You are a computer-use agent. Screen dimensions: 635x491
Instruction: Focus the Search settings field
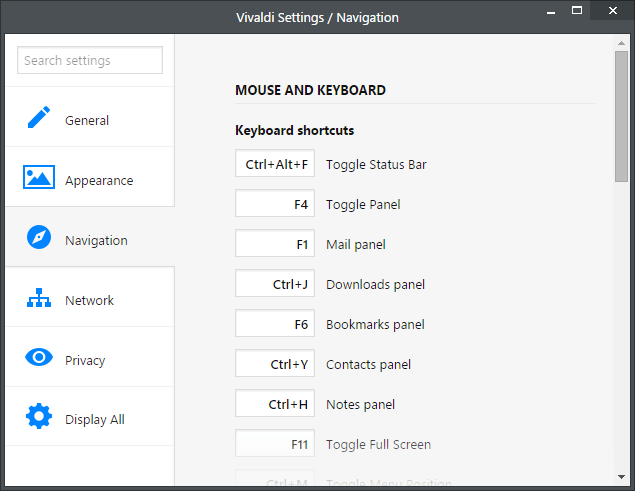[x=90, y=60]
